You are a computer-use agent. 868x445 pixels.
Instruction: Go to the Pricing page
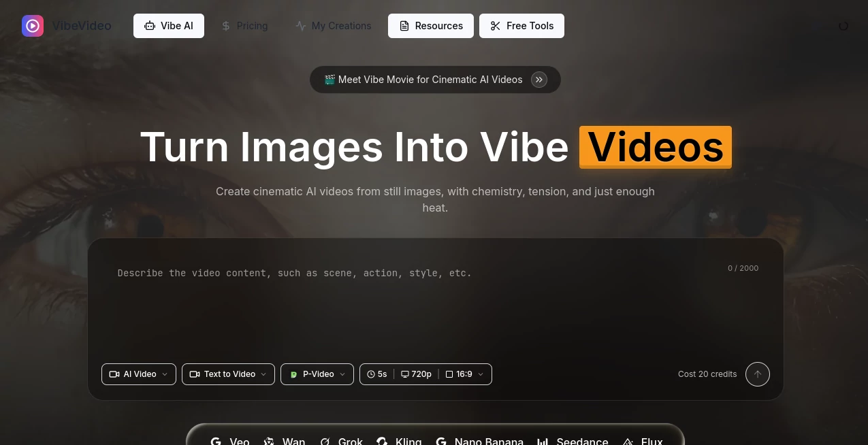244,26
